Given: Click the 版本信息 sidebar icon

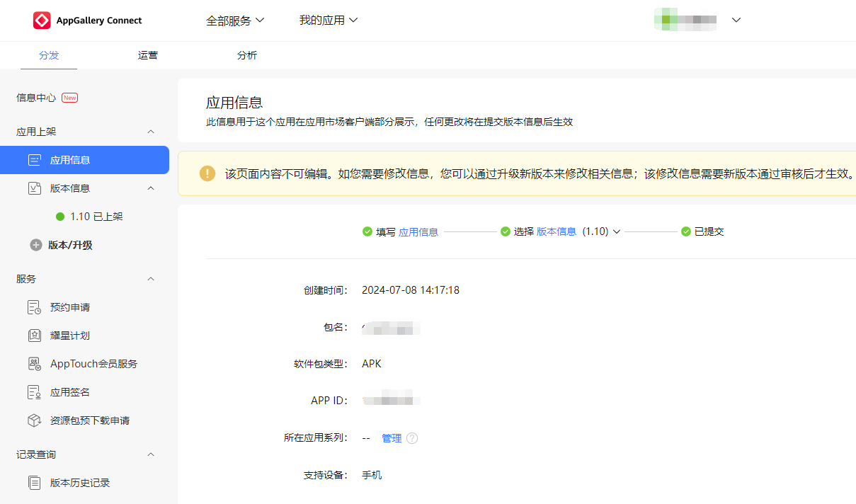Looking at the screenshot, I should pos(34,188).
